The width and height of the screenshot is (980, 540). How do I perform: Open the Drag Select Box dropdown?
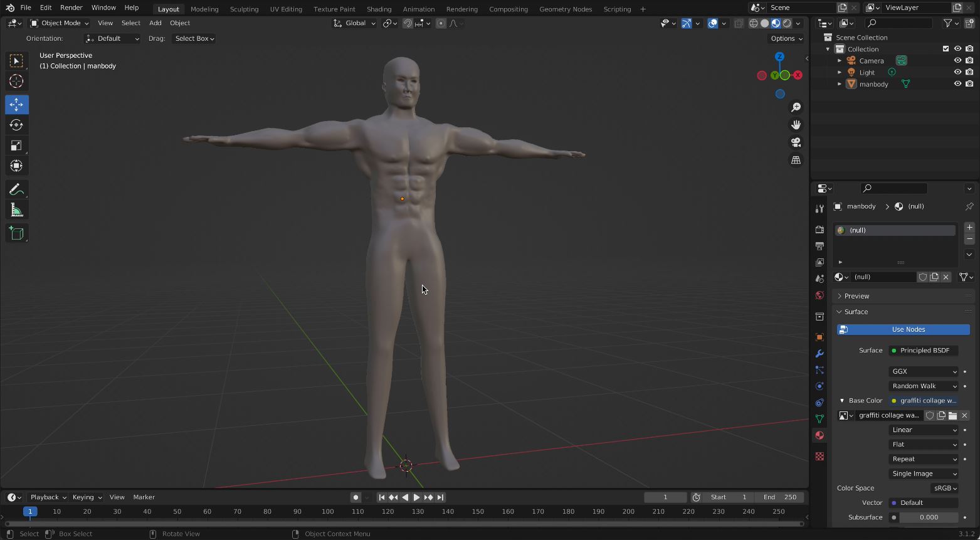(194, 39)
